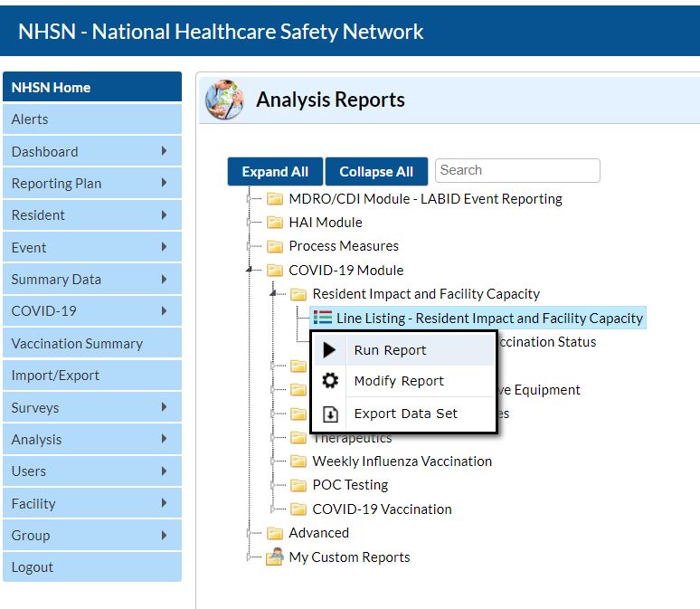
Task: Open the Dashboard sidebar menu
Action: click(92, 151)
